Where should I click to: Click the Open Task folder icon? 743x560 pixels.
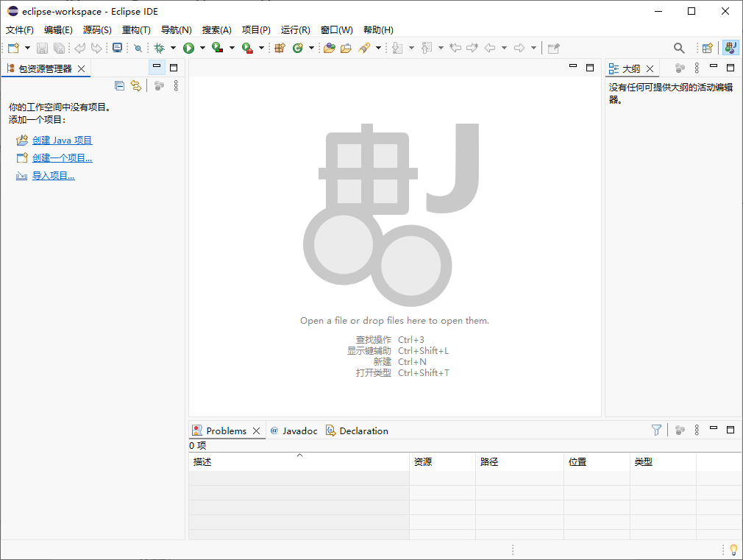346,48
